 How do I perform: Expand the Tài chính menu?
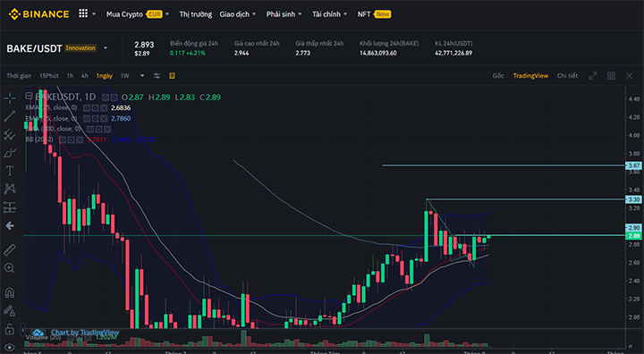click(329, 14)
